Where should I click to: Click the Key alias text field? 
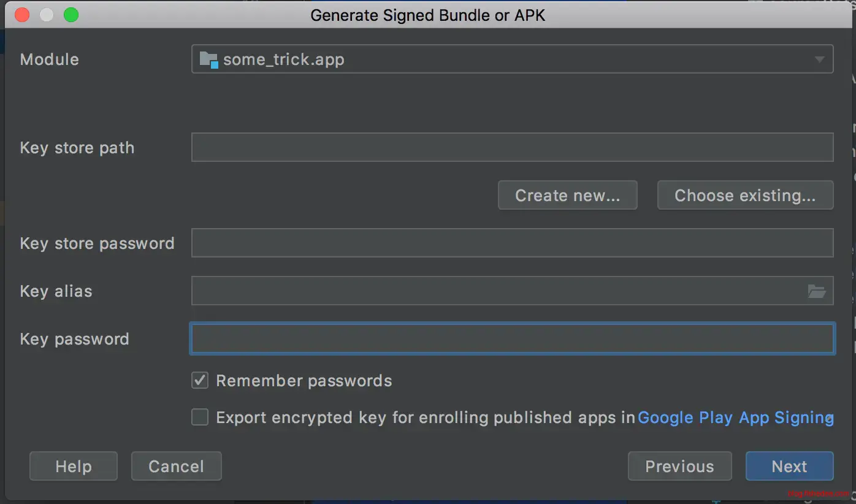(x=497, y=291)
